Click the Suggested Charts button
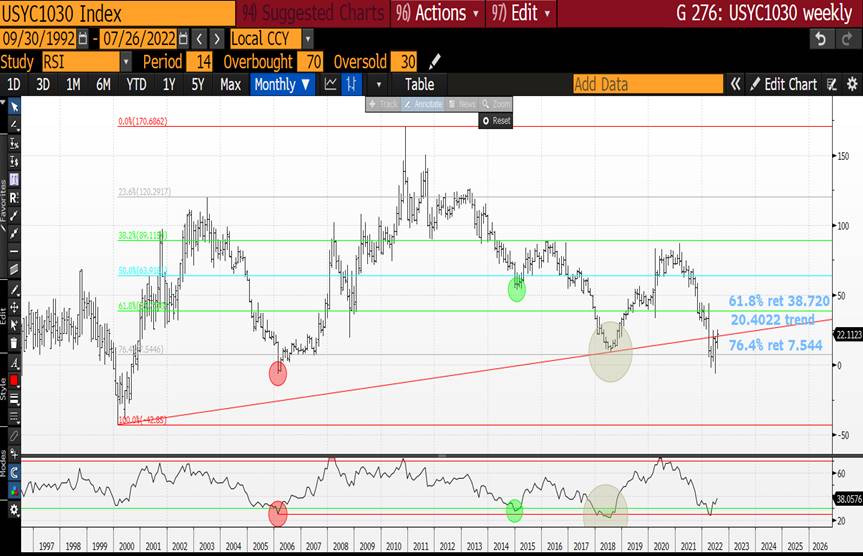 314,13
